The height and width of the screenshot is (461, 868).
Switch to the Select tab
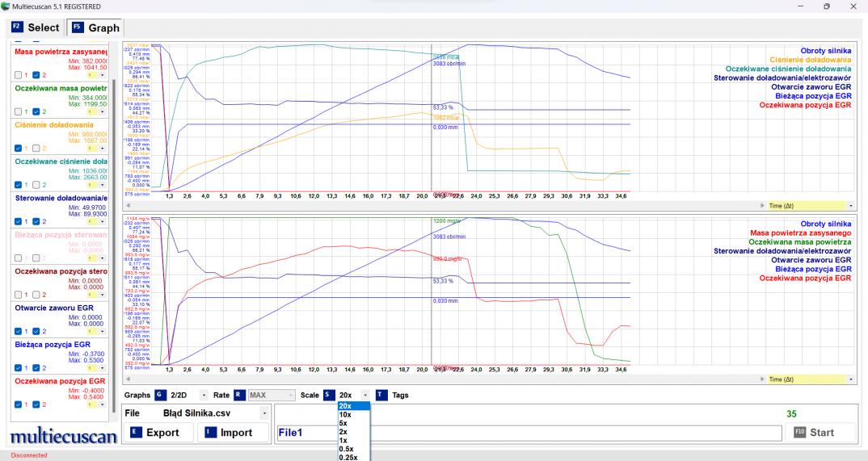[36, 27]
